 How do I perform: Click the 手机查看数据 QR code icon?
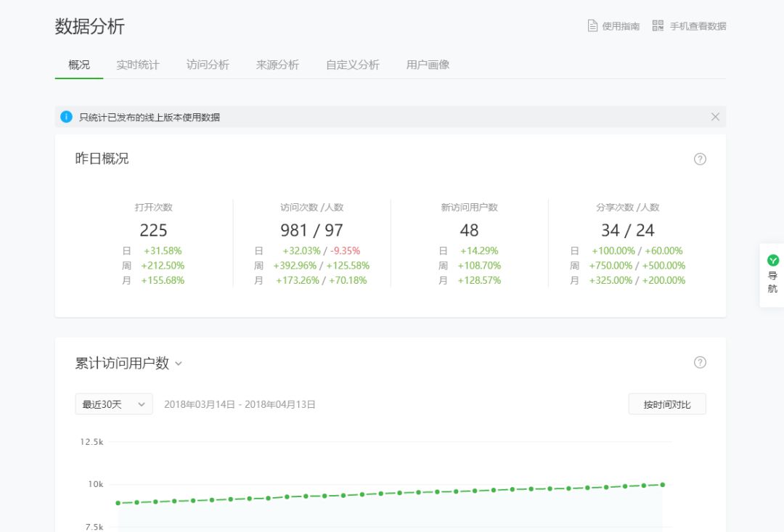coord(658,25)
